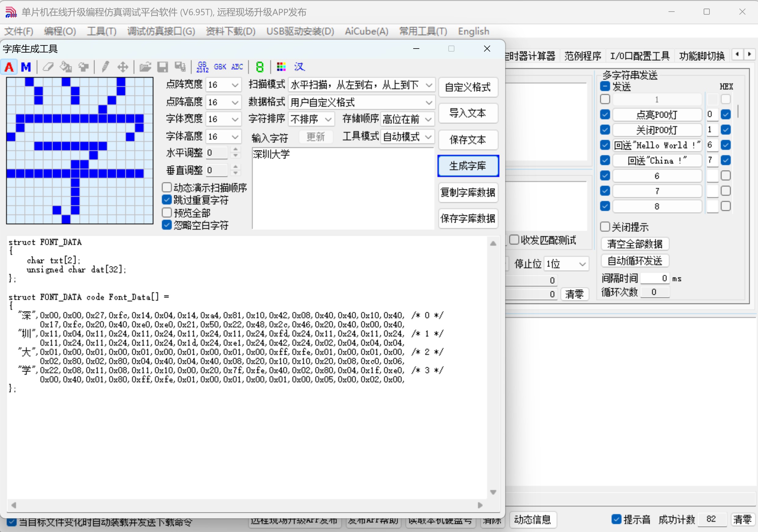
Task: Switch to 范例程序 tab
Action: [583, 56]
